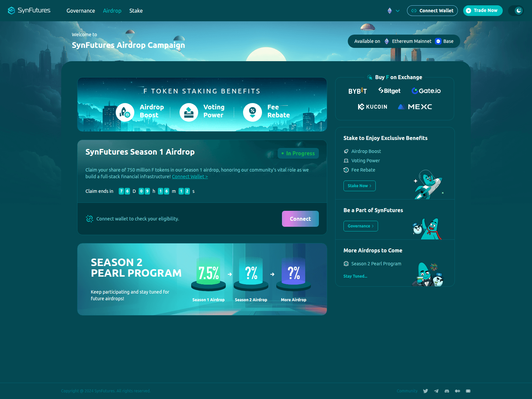The width and height of the screenshot is (532, 399).
Task: Click the Airdrop Boost rocket icon
Action: 125,112
